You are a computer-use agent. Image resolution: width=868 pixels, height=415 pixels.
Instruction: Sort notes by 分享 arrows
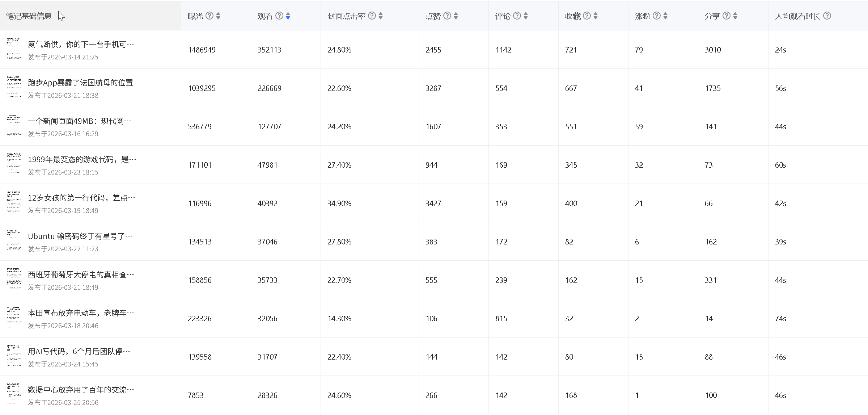click(735, 16)
